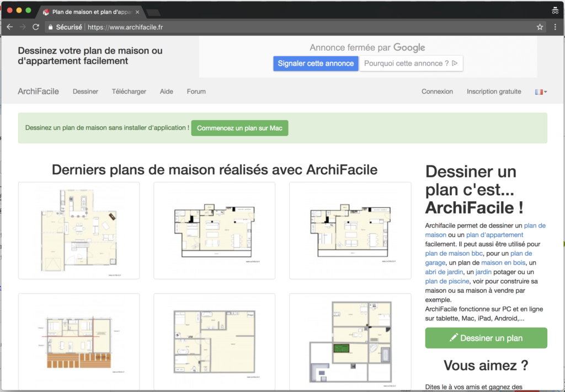Open the plan thumbnail with green billiard table
Viewport: 565px width, 392px height.
(x=350, y=342)
